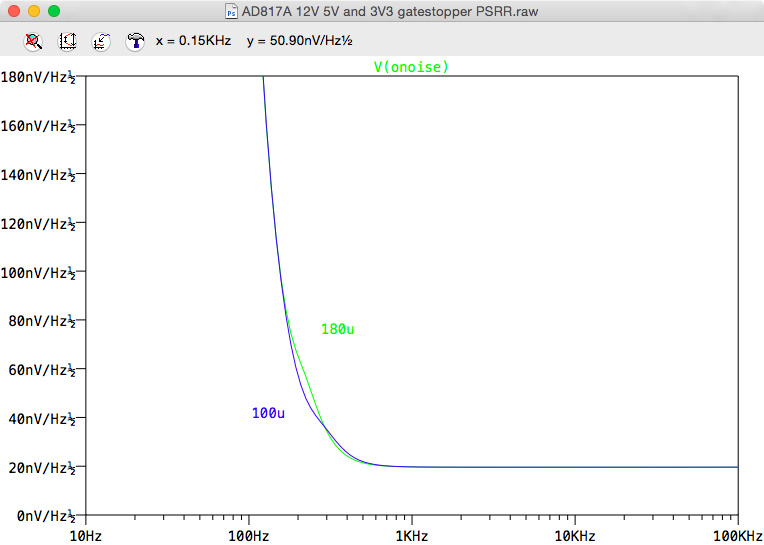The image size is (764, 545).
Task: Click the 120nV/Hz½ vertical axis label
Action: point(38,225)
